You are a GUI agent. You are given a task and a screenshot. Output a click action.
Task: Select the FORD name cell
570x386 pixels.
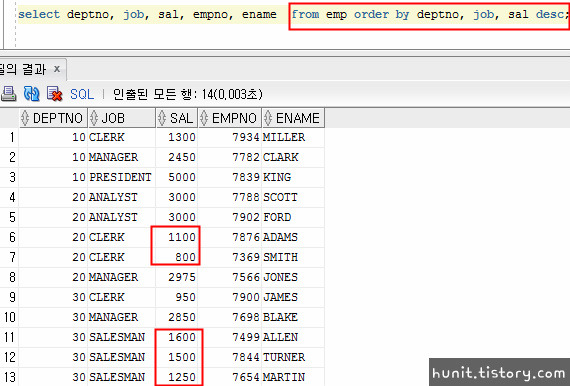click(x=293, y=217)
